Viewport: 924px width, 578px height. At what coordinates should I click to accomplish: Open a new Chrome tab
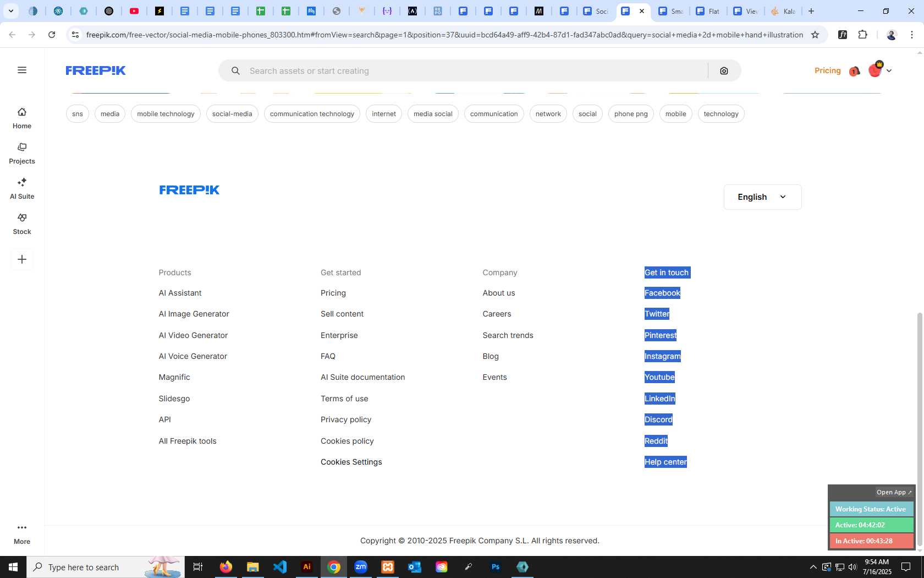click(x=811, y=11)
